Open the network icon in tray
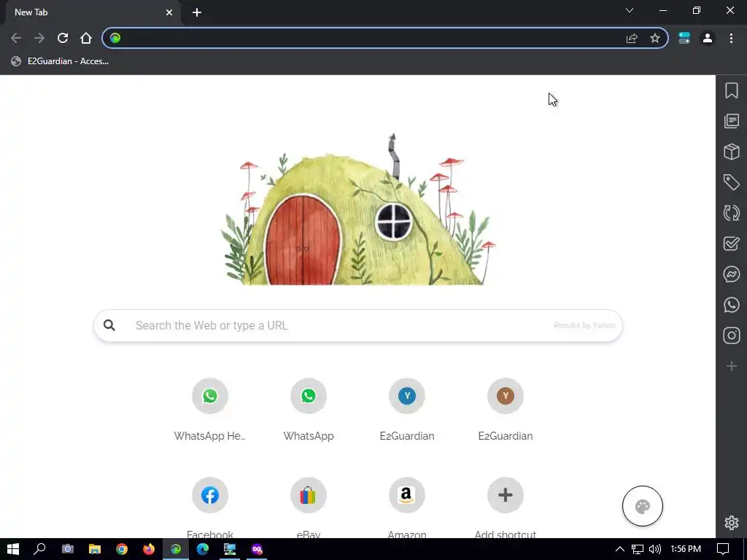747x560 pixels. pyautogui.click(x=638, y=549)
